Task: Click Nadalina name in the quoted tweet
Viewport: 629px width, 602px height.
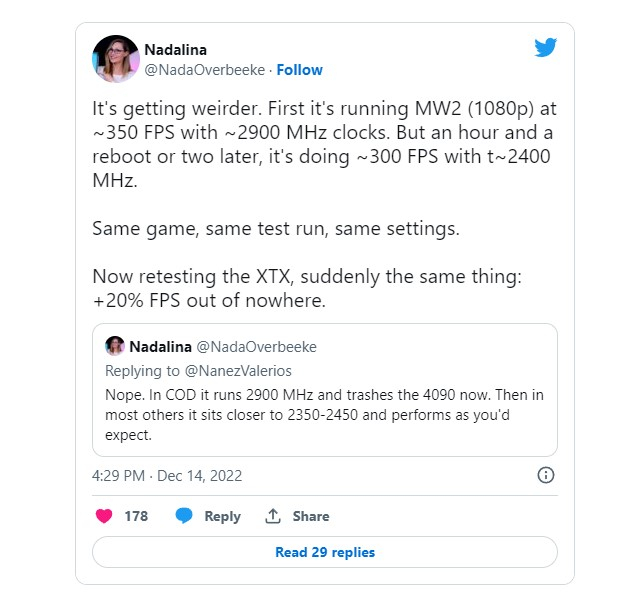Action: coord(159,346)
